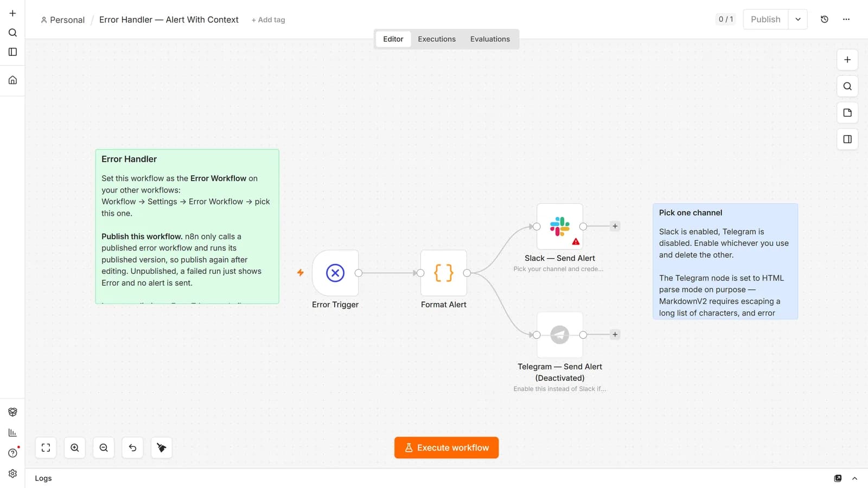Viewport: 868px width, 488px height.
Task: Add a node with canvas plus button
Action: 847,60
